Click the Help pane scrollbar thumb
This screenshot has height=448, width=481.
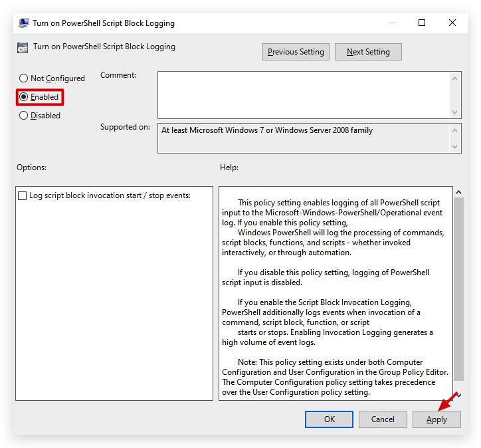coord(458,288)
